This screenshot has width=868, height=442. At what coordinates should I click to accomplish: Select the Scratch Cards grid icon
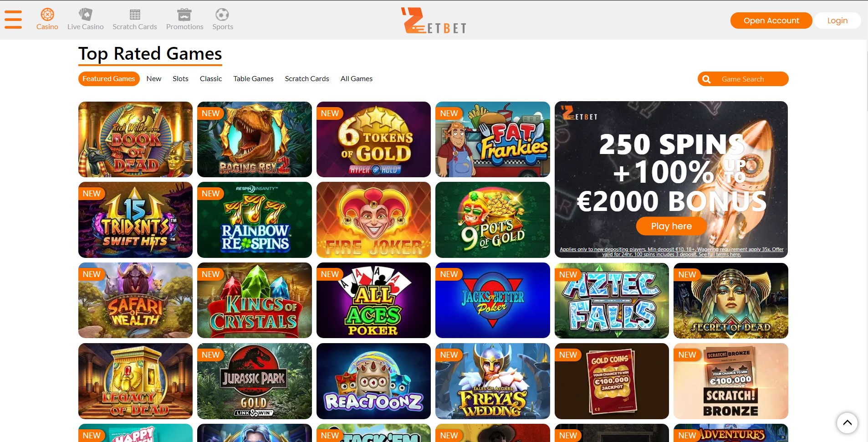click(x=135, y=15)
